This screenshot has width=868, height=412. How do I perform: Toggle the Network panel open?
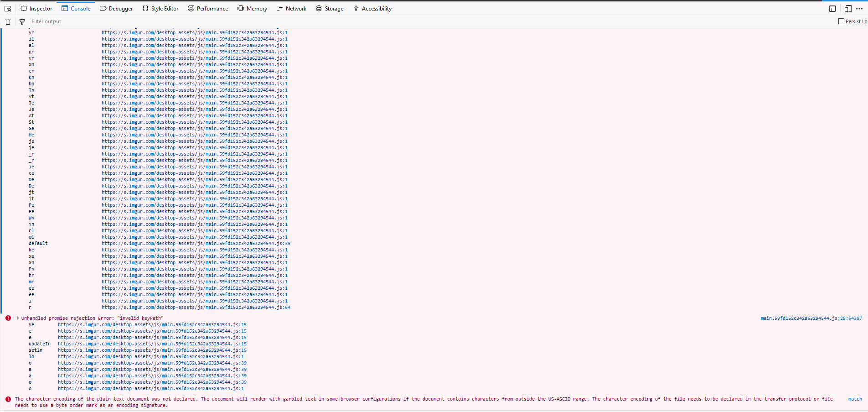291,8
